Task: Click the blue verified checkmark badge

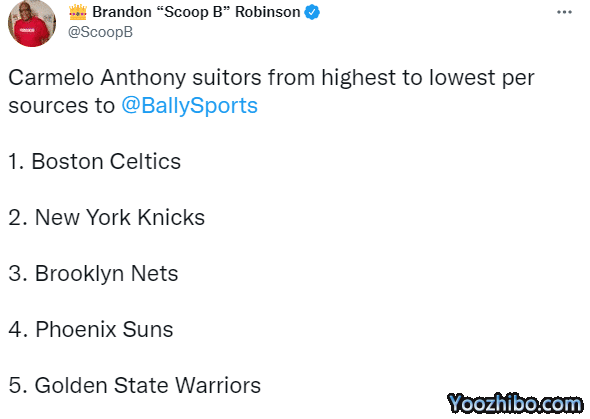Action: [x=312, y=12]
